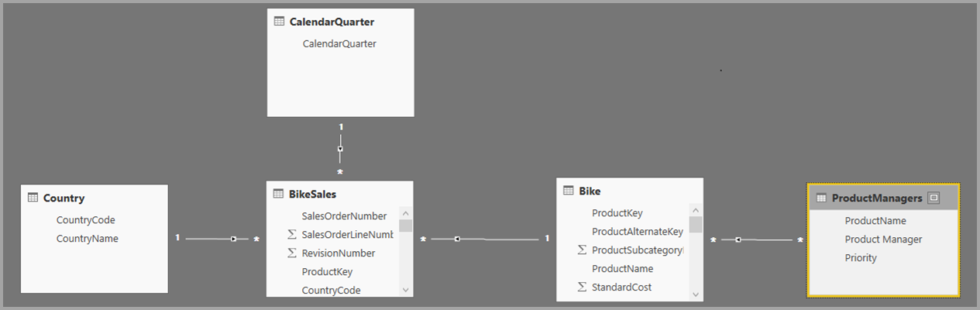Click the ProductManagers header options icon
The height and width of the screenshot is (310, 980).
[x=934, y=198]
